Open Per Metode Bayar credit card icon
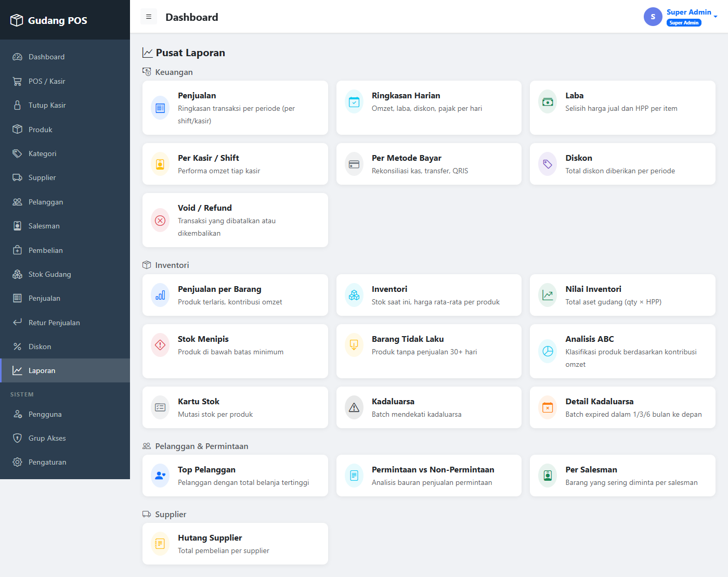Screen dimensions: 728x577 [x=354, y=164]
